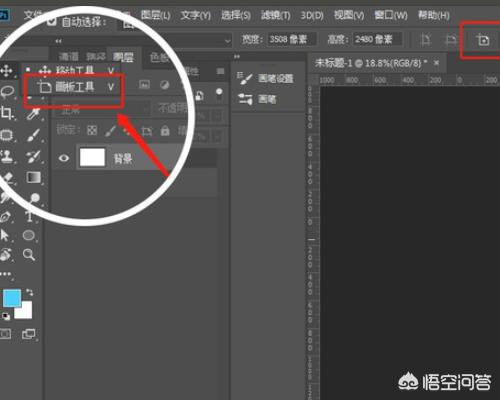The height and width of the screenshot is (400, 500).
Task: Swap foreground and background colors
Action: pyautogui.click(x=29, y=292)
